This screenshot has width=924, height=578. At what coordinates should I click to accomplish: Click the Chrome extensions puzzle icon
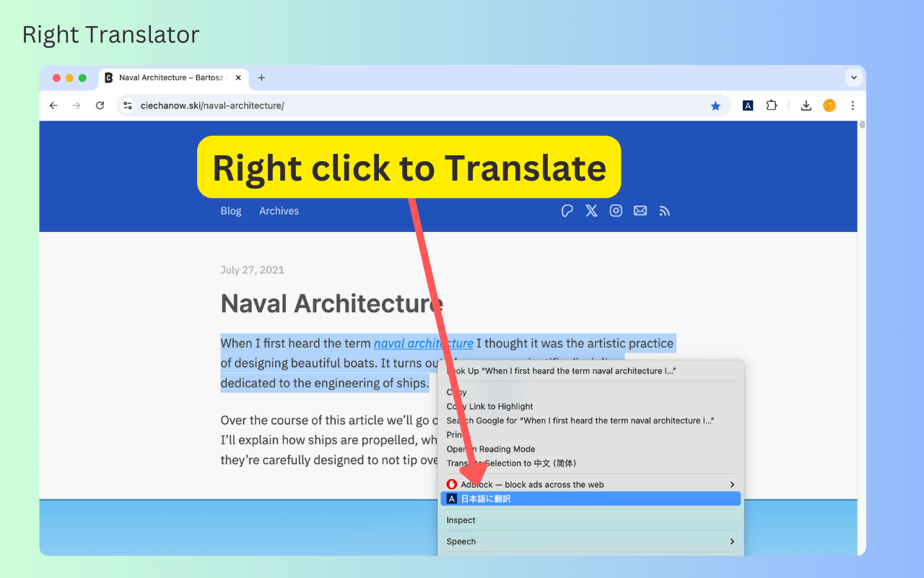click(x=771, y=105)
